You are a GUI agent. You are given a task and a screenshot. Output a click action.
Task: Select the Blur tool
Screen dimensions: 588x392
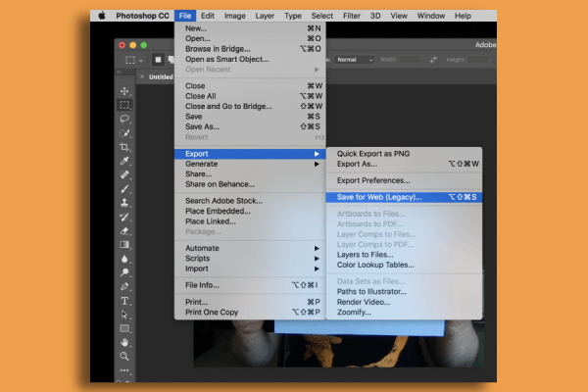124,259
